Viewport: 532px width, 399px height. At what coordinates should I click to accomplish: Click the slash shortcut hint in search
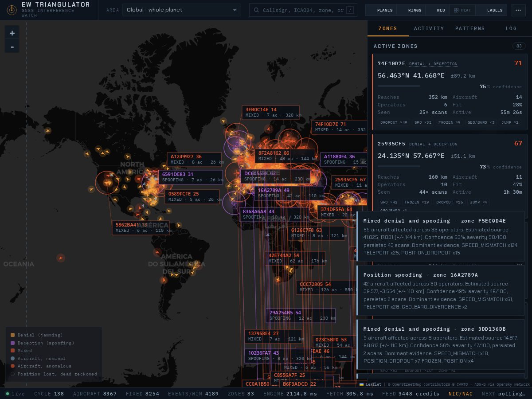(x=350, y=10)
